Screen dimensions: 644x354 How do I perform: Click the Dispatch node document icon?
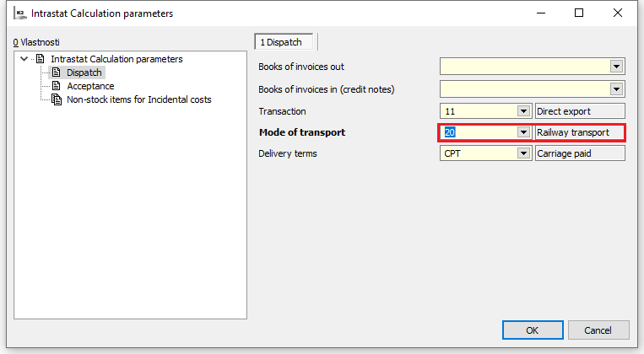pyautogui.click(x=57, y=72)
